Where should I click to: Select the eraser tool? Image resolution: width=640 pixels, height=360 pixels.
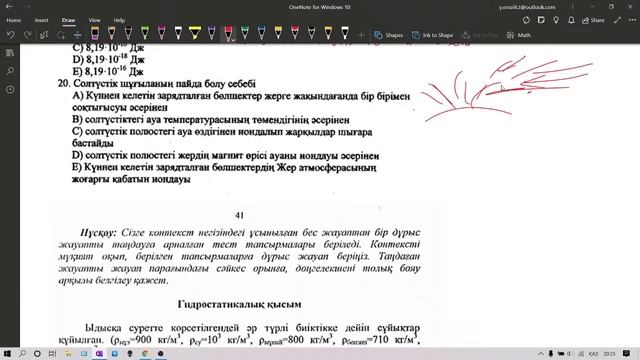click(x=95, y=33)
